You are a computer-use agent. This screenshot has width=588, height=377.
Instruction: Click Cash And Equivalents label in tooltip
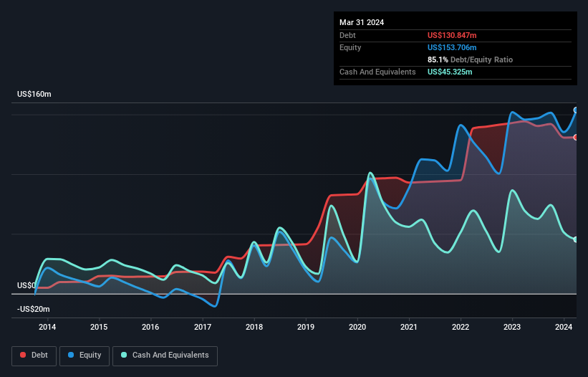377,72
